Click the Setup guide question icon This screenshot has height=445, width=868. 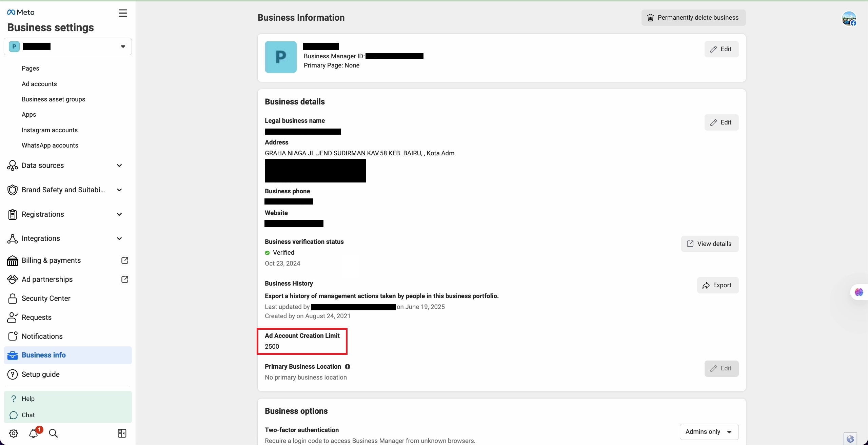(x=13, y=374)
